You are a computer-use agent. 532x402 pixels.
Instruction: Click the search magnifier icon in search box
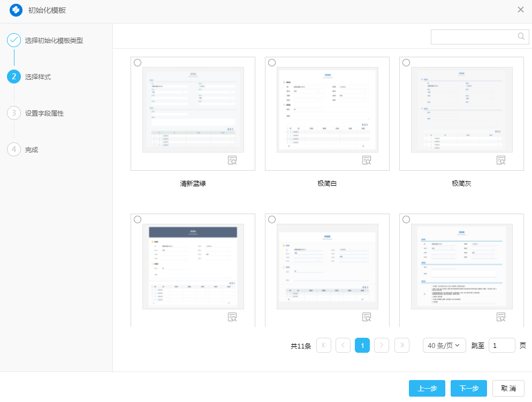pos(521,36)
